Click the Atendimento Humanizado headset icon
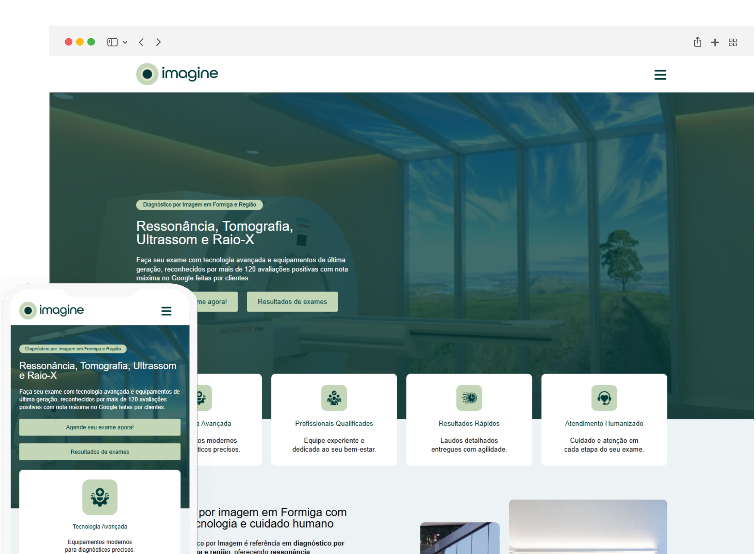The width and height of the screenshot is (756, 554). (604, 398)
